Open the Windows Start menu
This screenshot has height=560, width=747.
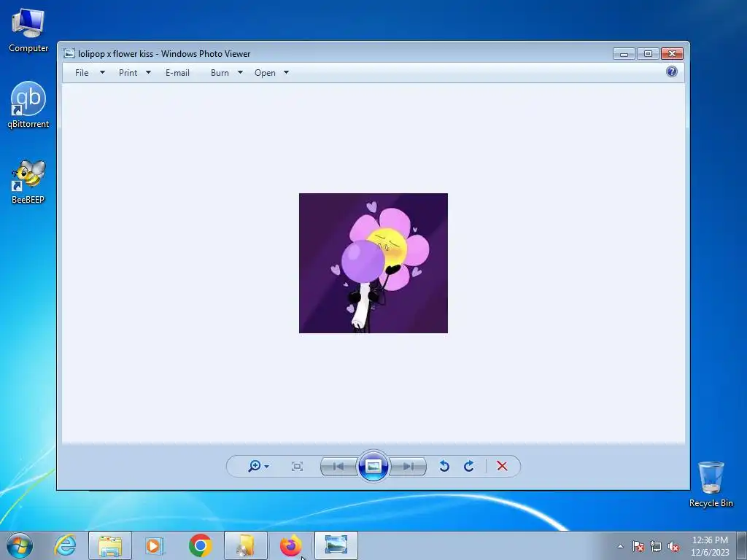pyautogui.click(x=20, y=545)
